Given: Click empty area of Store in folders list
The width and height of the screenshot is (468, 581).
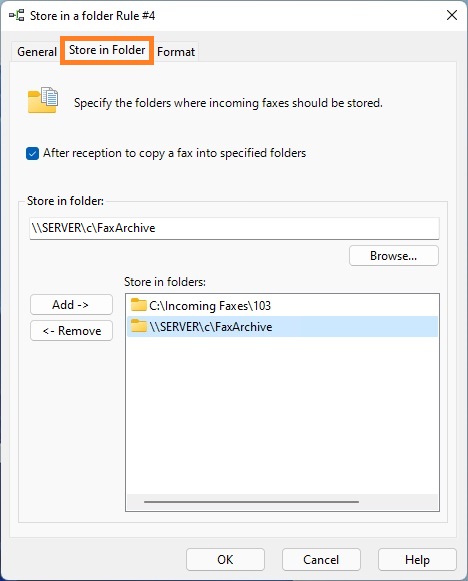Looking at the screenshot, I should pos(282,415).
